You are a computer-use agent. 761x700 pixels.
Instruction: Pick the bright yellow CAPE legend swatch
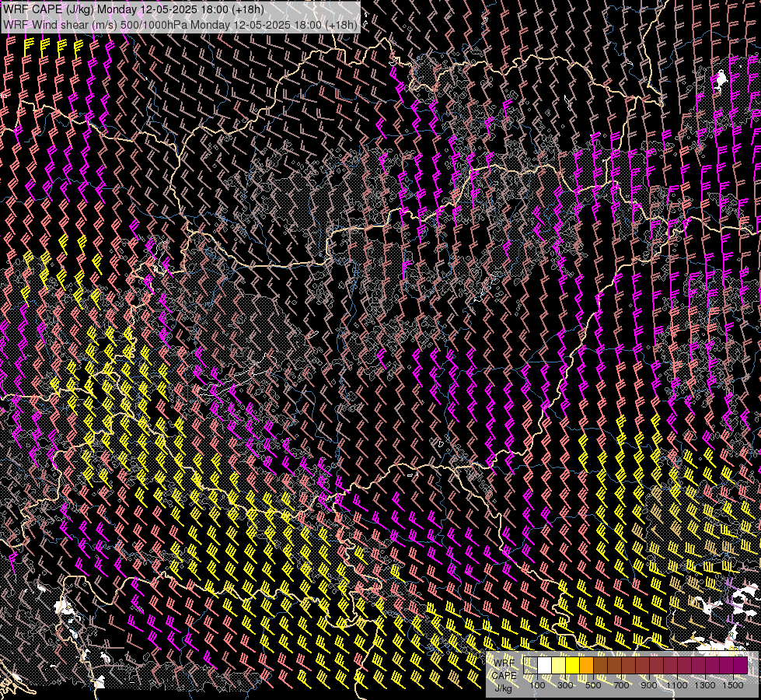(573, 665)
